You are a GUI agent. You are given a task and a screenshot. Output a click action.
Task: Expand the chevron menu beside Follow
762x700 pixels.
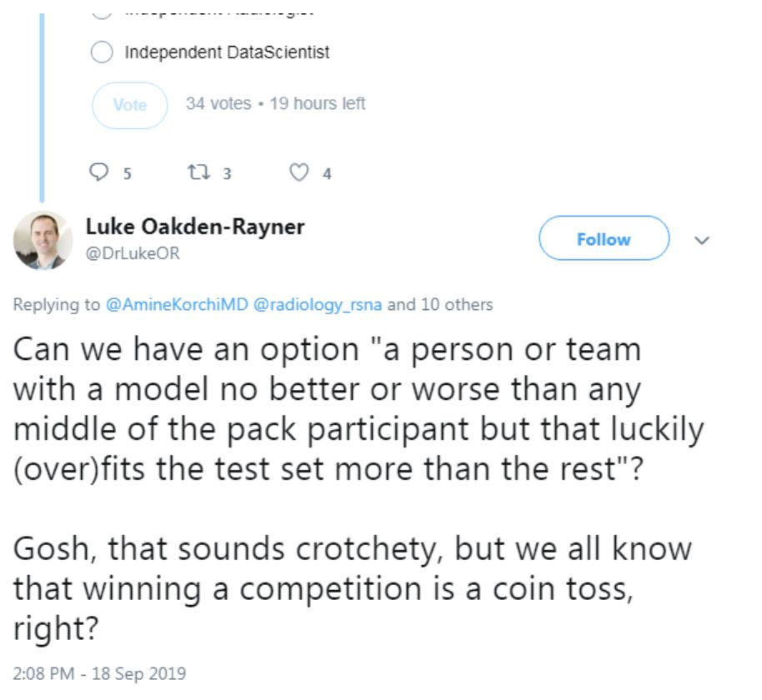[x=701, y=240]
